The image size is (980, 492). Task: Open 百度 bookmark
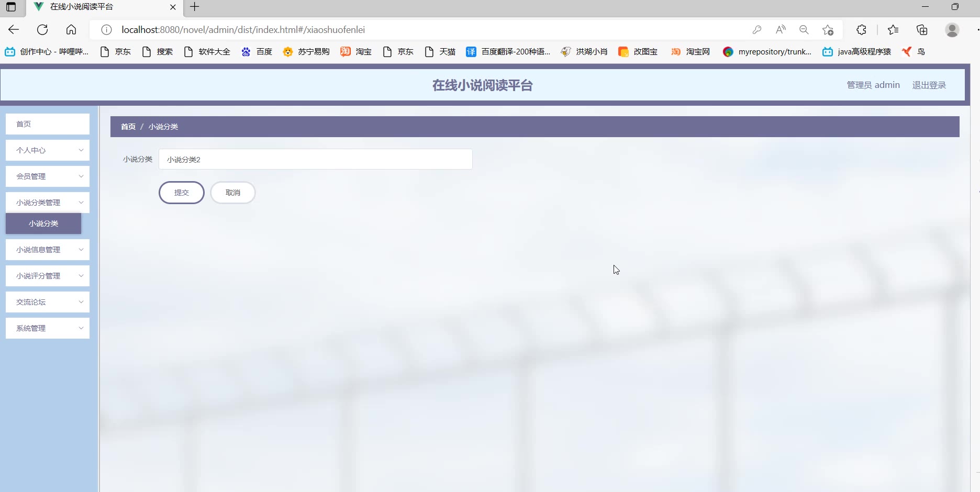click(257, 51)
